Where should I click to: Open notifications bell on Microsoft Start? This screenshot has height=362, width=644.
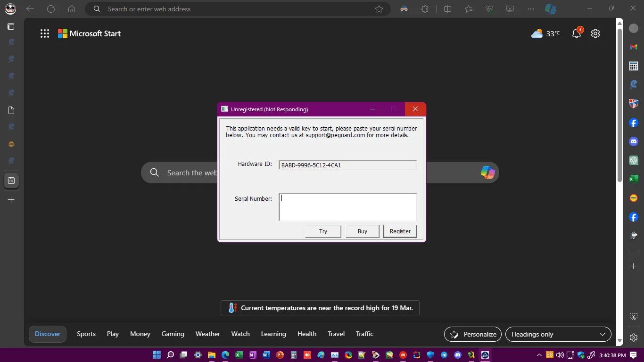pyautogui.click(x=577, y=33)
